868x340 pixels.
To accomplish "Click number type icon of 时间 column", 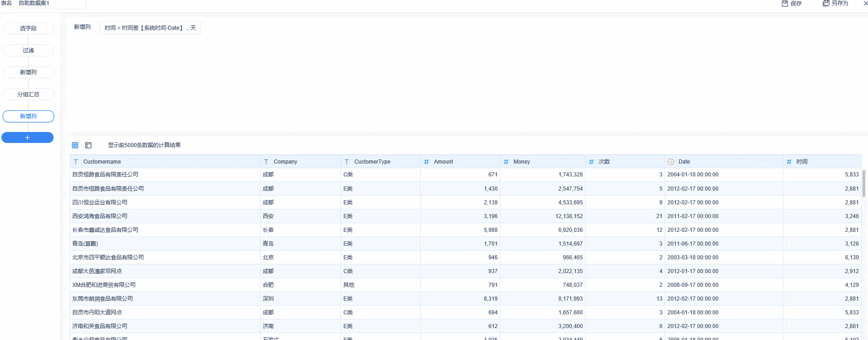I will (x=789, y=162).
